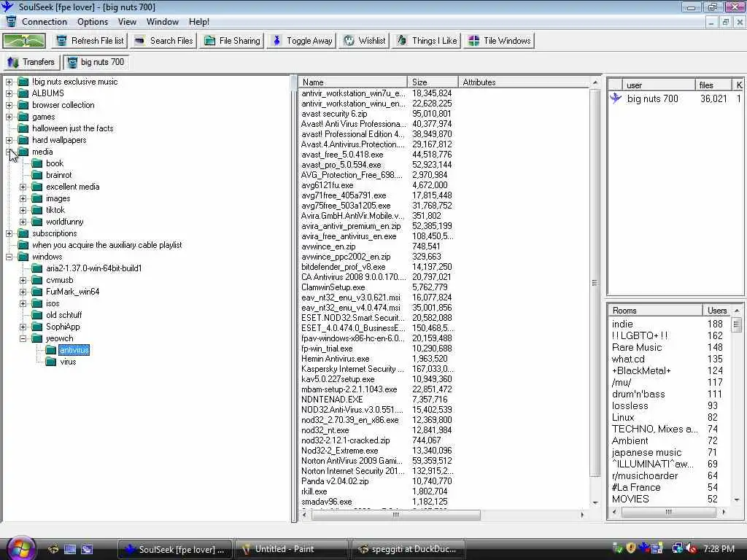Join the Linux room

[623, 418]
